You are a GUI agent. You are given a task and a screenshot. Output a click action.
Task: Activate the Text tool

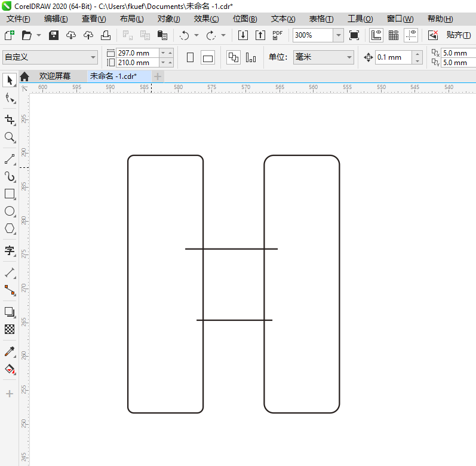(10, 250)
